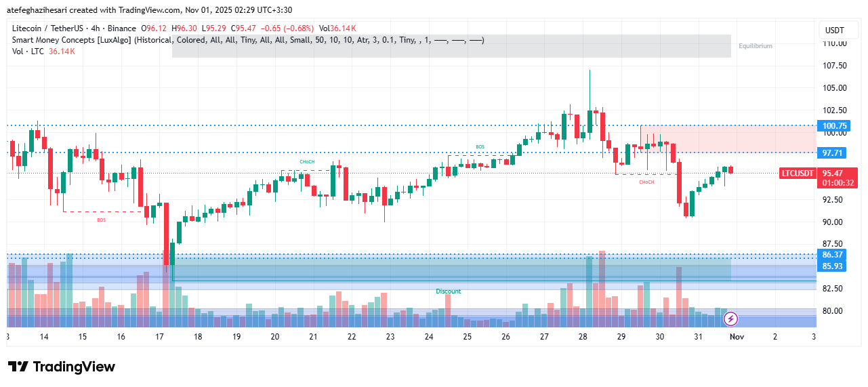
Task: Click the green BOS marker label
Action: (480, 147)
